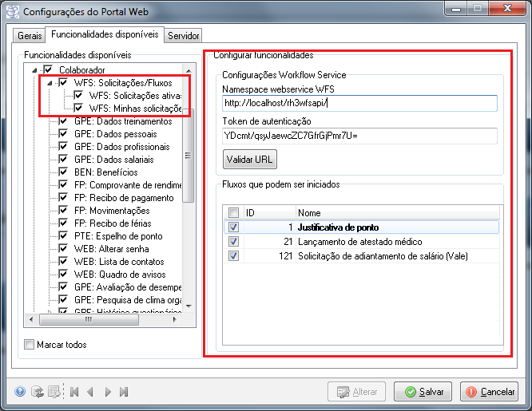Toggle the GPE: Dados salariais checkbox
Viewport: 532px width, 411px height.
tap(64, 160)
